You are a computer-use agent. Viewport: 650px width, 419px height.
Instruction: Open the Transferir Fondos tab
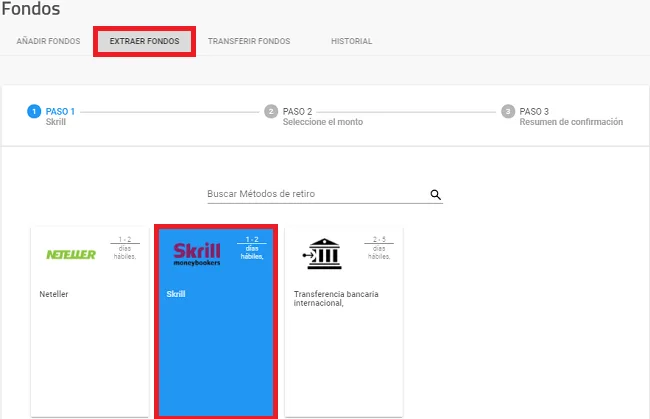249,41
